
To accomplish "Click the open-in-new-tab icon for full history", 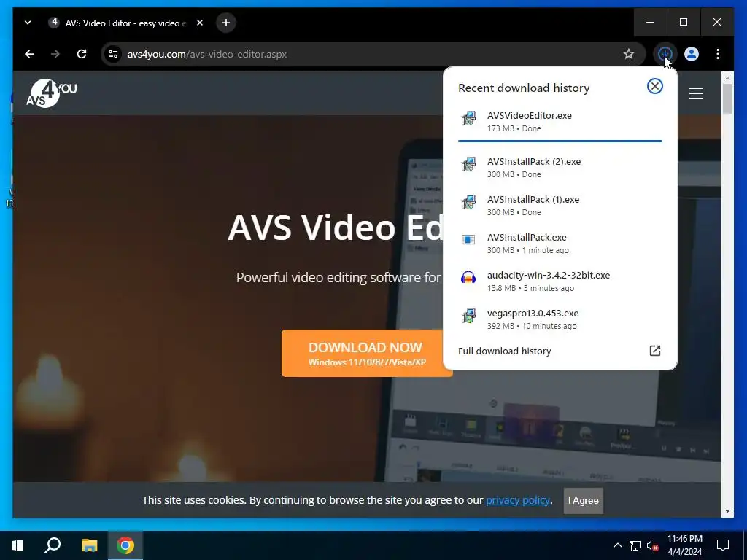I will (654, 351).
